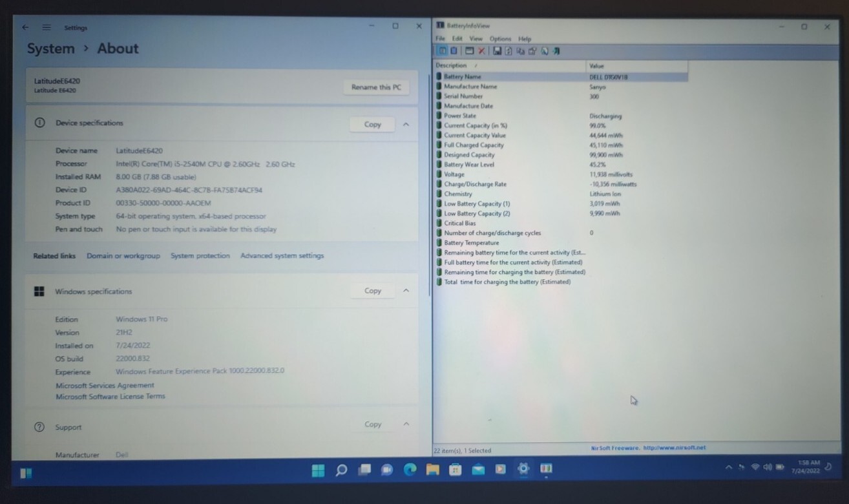
Task: Launch Microsoft Edge from taskbar
Action: 410,470
